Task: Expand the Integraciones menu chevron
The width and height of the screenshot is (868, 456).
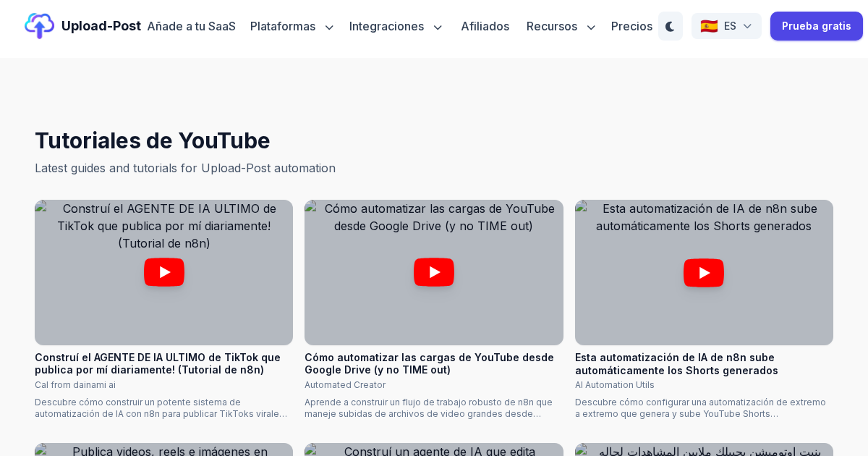Action: (x=438, y=27)
